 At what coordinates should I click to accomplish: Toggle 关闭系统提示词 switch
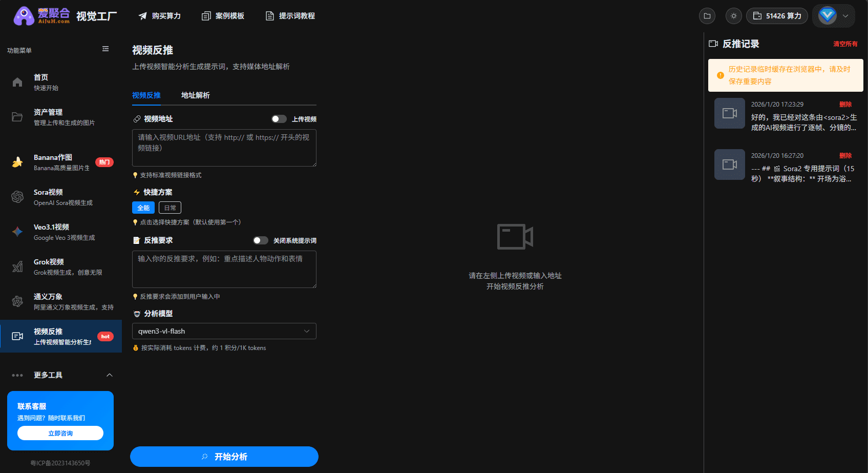click(x=260, y=240)
